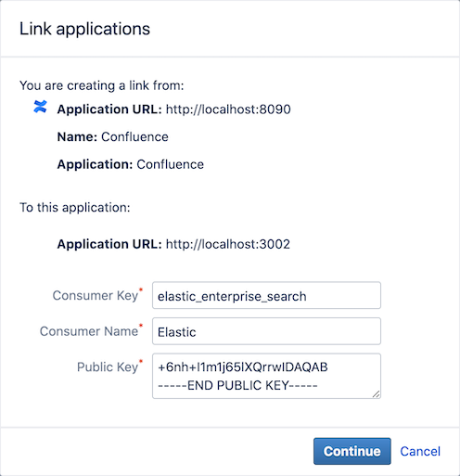Focus the Consumer Key input field
The height and width of the screenshot is (476, 460).
point(266,295)
